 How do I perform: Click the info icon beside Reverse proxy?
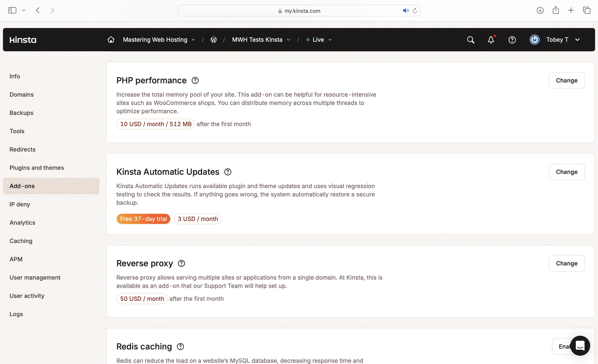182,263
